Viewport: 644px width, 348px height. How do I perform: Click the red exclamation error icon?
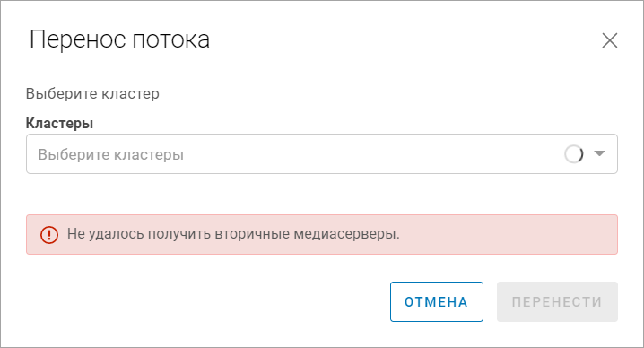48,235
